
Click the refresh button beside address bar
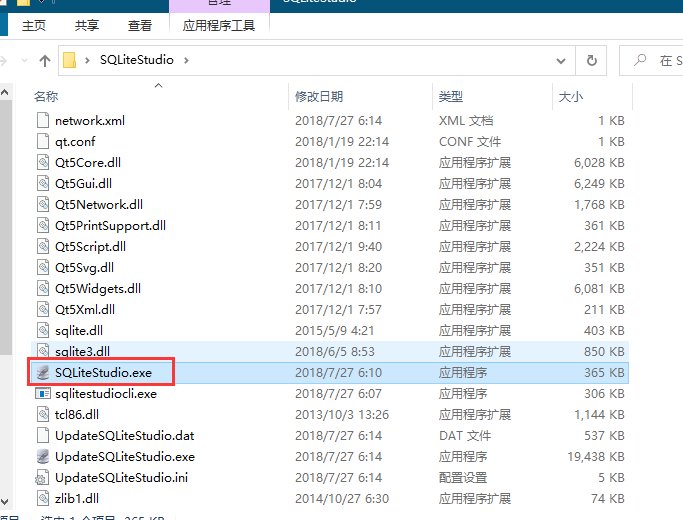[593, 60]
